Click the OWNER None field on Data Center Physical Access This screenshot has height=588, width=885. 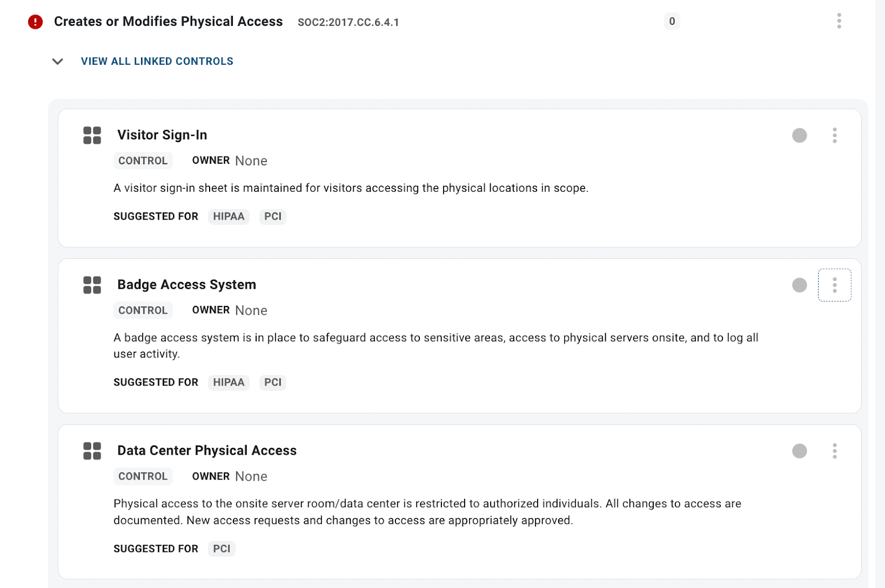point(230,476)
